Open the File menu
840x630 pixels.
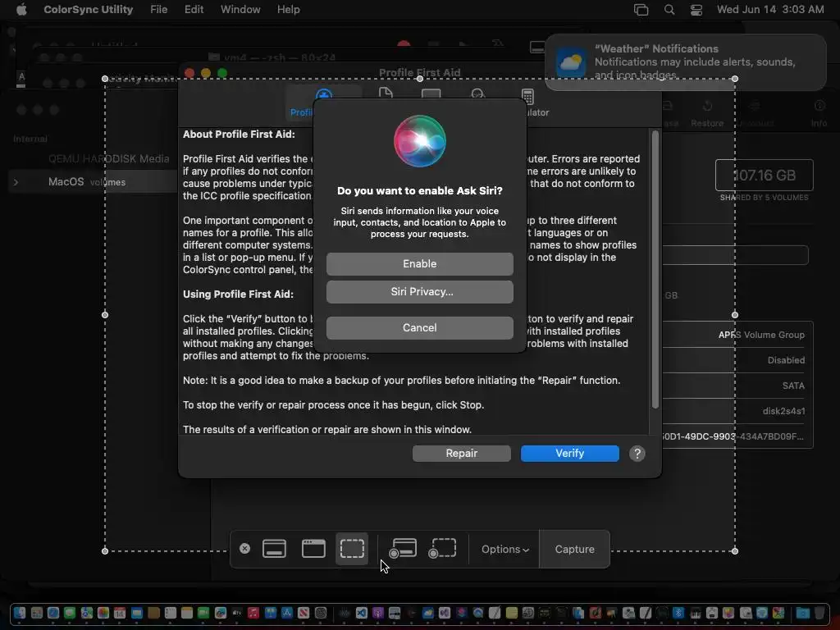point(158,9)
